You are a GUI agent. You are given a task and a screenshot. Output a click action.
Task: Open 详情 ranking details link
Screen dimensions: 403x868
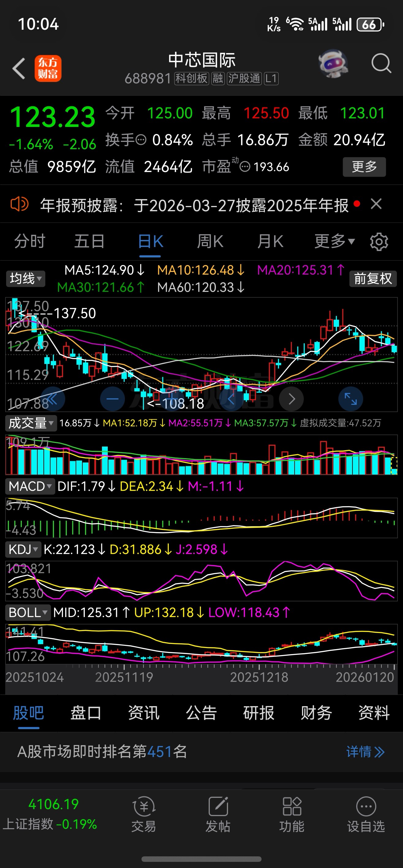click(366, 752)
